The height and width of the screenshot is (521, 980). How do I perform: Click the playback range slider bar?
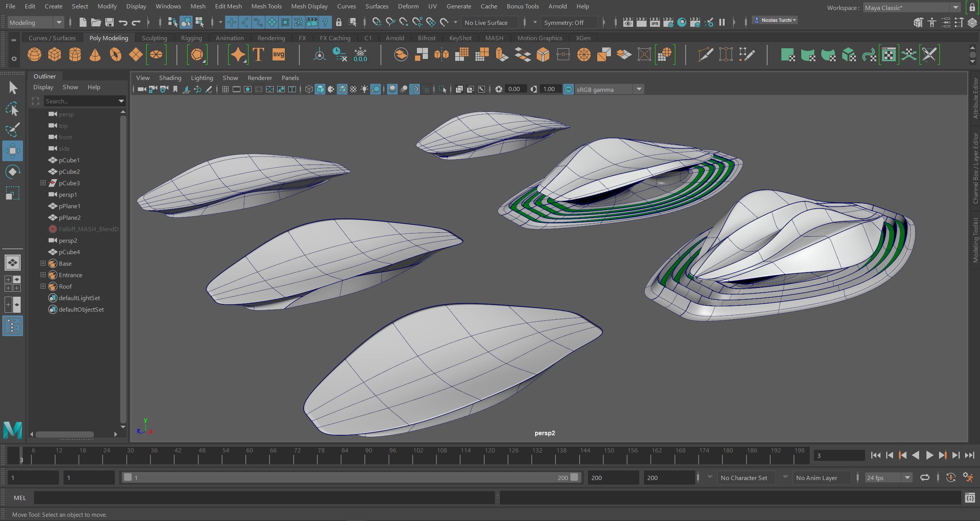coord(350,477)
